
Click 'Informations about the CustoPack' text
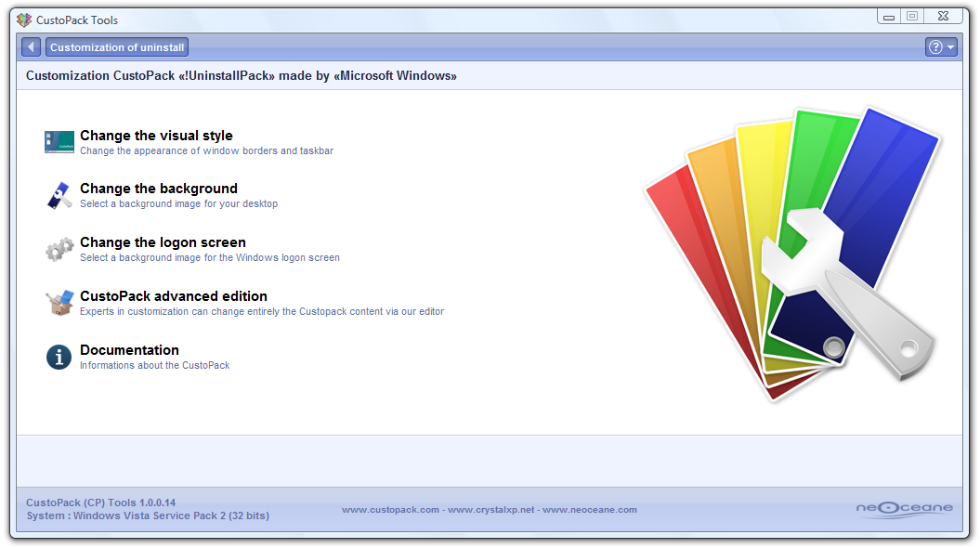pos(155,365)
